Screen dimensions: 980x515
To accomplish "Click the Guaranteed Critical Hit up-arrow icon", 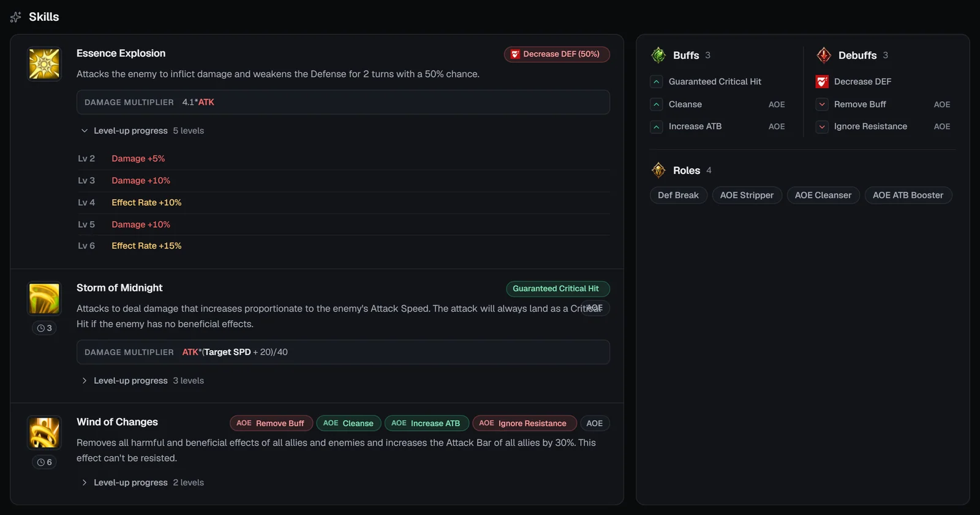I will pyautogui.click(x=657, y=81).
